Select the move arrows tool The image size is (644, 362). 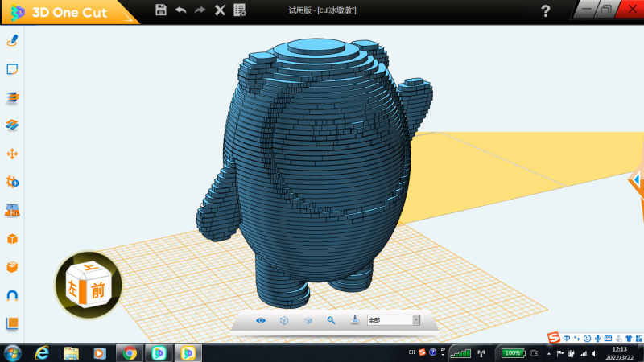[12, 154]
